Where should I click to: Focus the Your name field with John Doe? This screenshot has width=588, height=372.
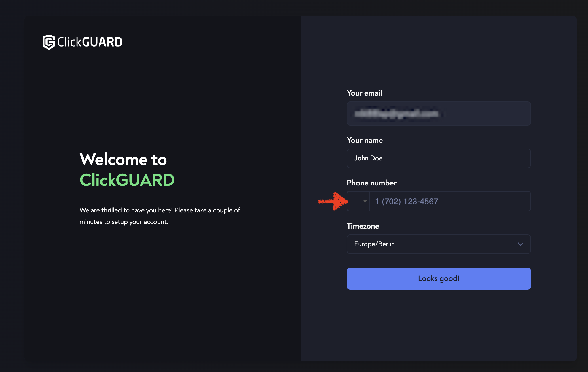tap(439, 158)
